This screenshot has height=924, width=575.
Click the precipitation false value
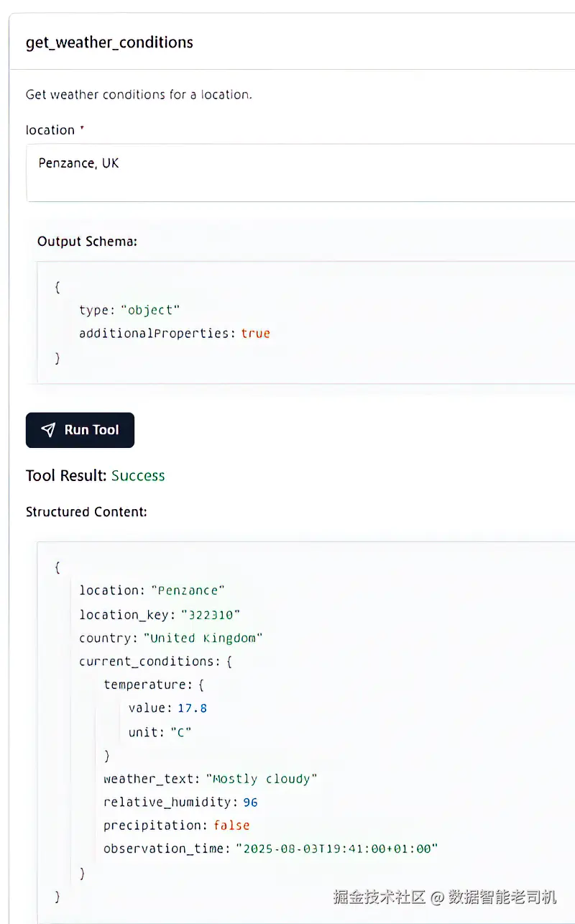[231, 825]
